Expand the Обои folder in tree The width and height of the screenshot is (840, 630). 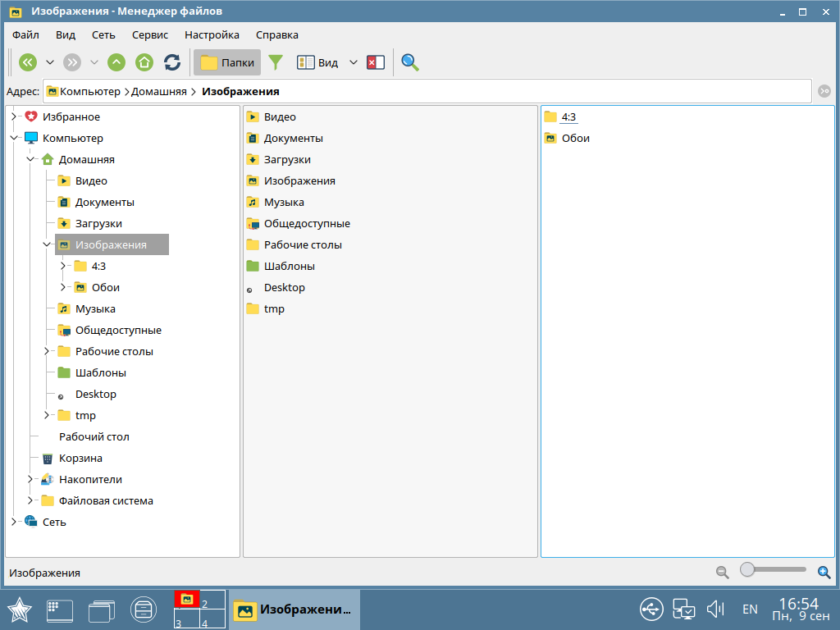[x=64, y=288]
